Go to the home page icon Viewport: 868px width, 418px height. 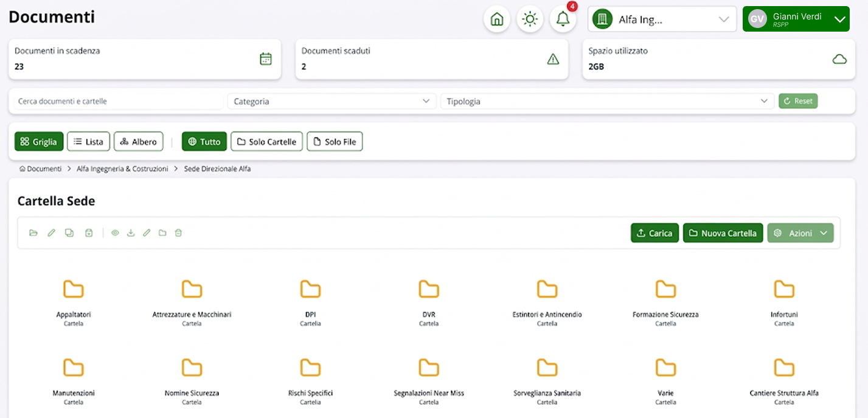496,19
